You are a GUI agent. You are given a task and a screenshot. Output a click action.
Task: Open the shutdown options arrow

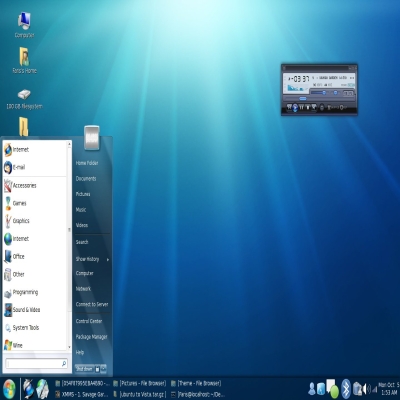[104, 369]
